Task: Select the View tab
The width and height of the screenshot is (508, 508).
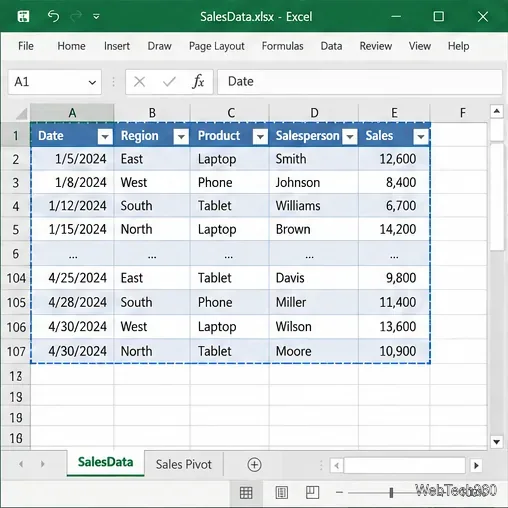Action: 420,46
